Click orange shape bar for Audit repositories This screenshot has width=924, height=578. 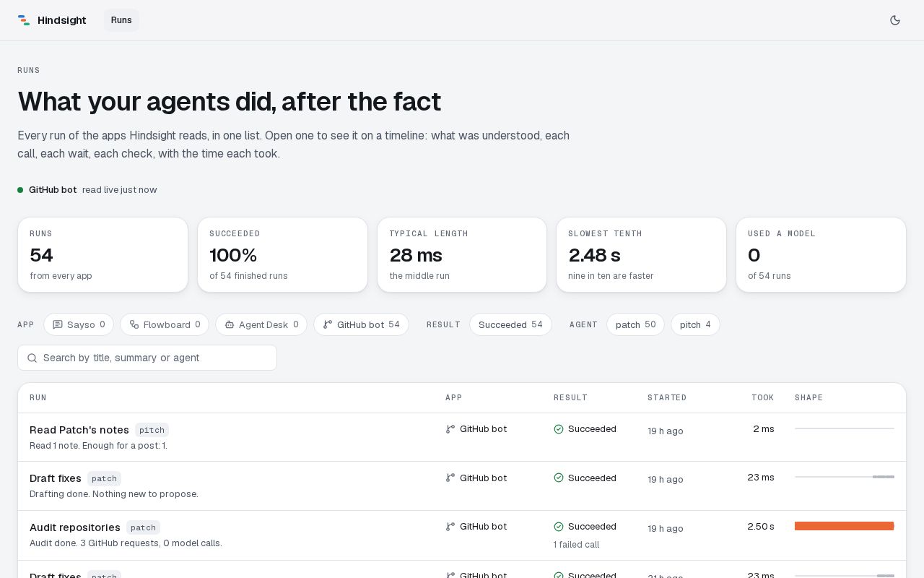845,526
